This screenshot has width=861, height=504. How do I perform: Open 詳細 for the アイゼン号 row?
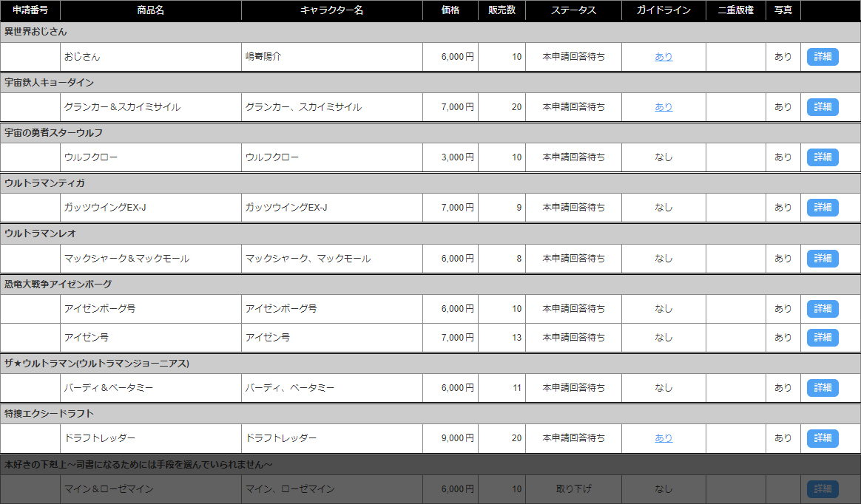click(822, 337)
